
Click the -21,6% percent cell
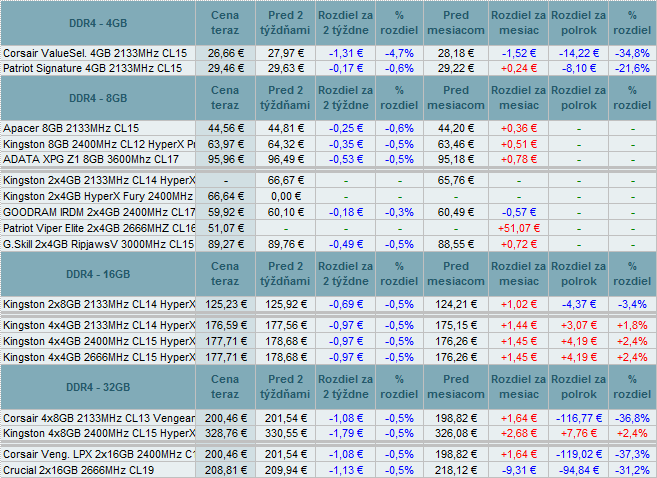tap(632, 68)
